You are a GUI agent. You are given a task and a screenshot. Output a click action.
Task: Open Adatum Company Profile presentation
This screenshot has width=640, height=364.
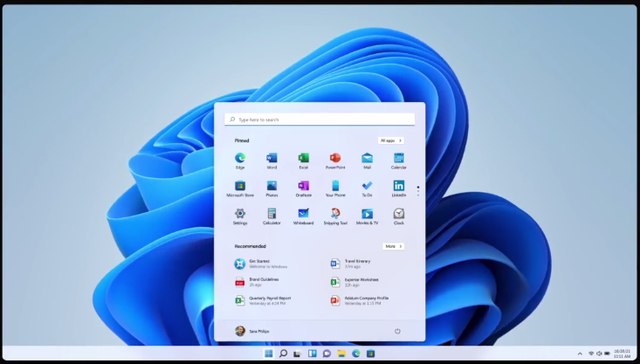pos(360,301)
